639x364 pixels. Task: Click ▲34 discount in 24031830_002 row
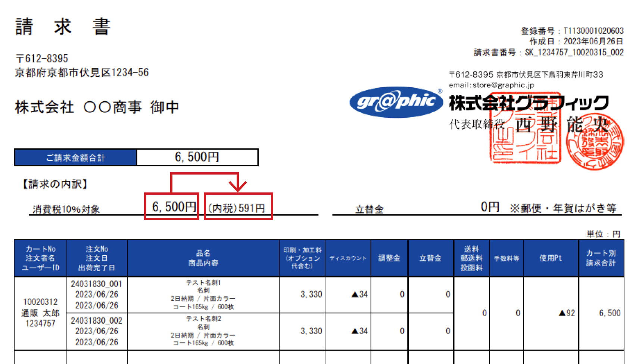(359, 331)
